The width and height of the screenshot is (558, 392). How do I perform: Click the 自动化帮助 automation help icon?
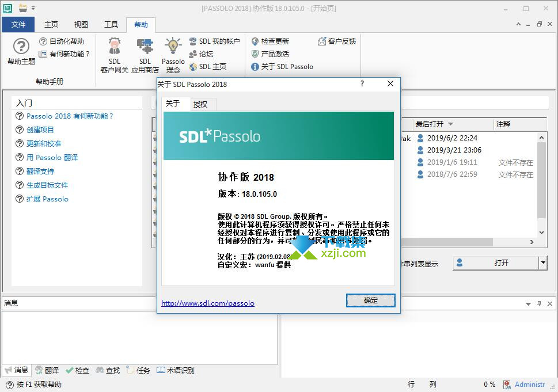point(43,41)
